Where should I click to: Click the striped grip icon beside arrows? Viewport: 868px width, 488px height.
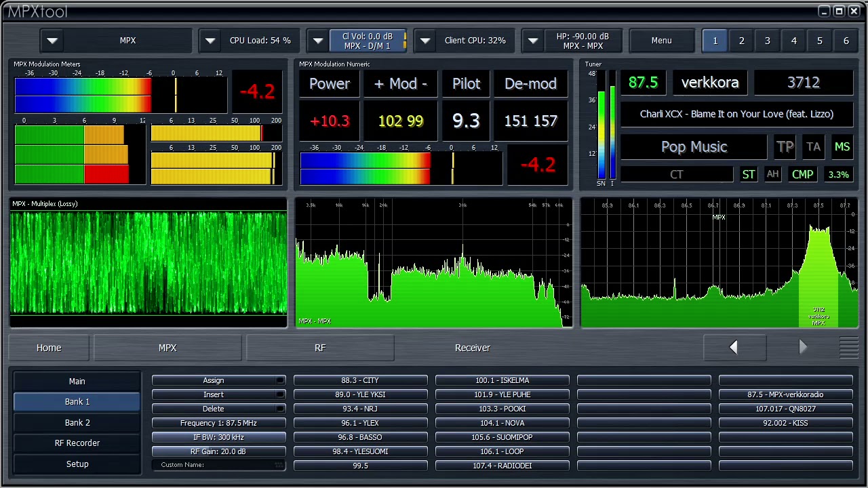point(849,348)
